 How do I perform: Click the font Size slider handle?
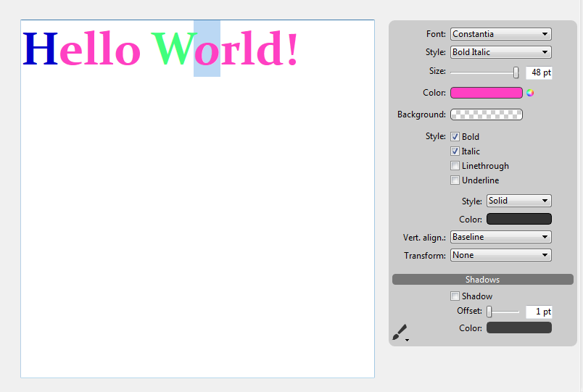pyautogui.click(x=516, y=72)
